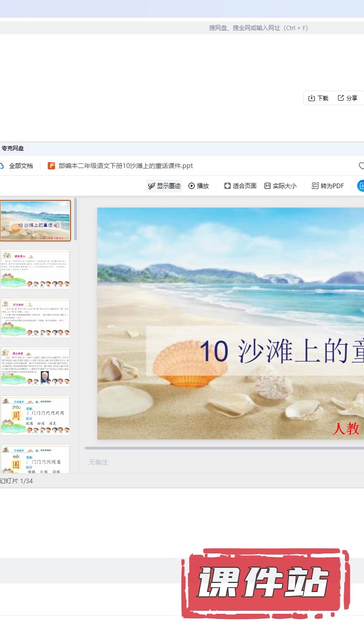The image size is (364, 633).
Task: Select the first slide thumbnail
Action: (35, 220)
